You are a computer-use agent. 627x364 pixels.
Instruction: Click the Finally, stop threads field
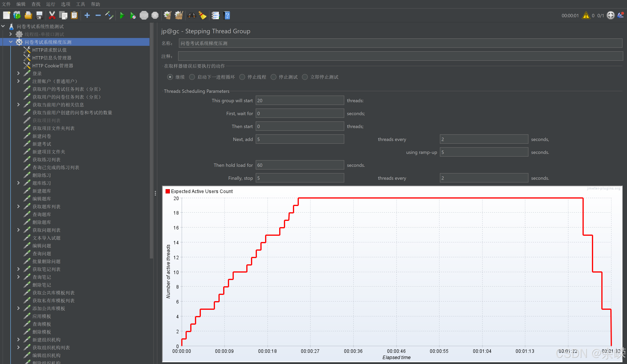click(300, 178)
